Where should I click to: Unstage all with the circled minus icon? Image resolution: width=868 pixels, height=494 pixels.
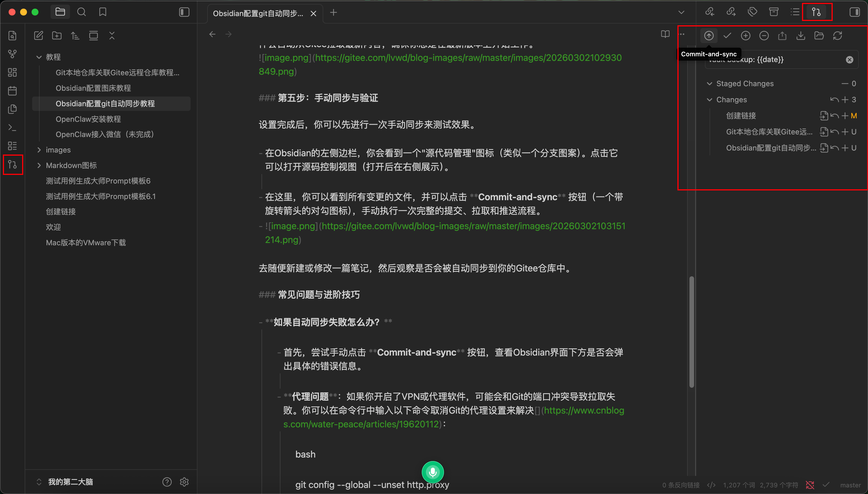click(x=764, y=36)
